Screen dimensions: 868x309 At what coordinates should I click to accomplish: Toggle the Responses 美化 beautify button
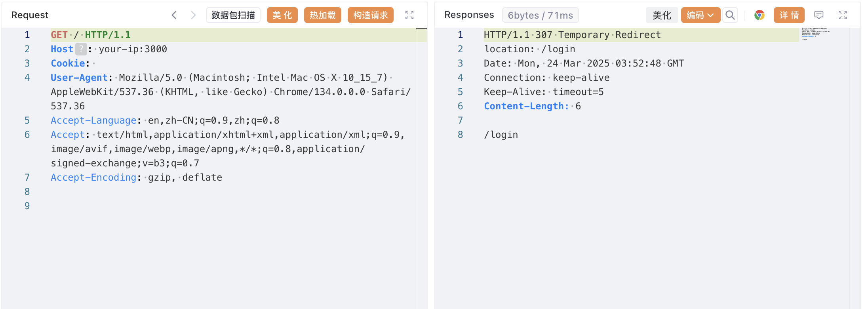(x=662, y=15)
